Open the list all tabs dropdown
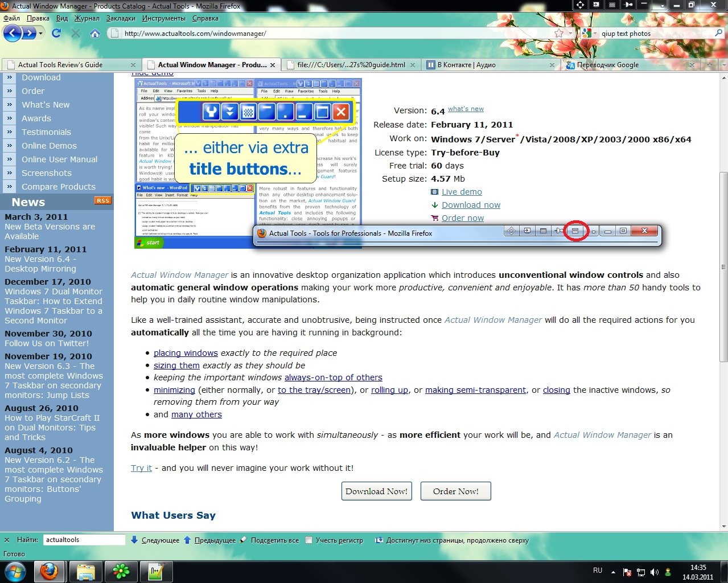This screenshot has height=583, width=728. coord(723,65)
